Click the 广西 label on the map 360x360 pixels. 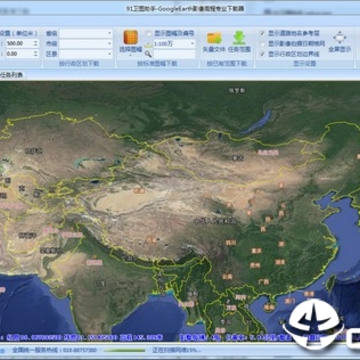click(x=263, y=282)
